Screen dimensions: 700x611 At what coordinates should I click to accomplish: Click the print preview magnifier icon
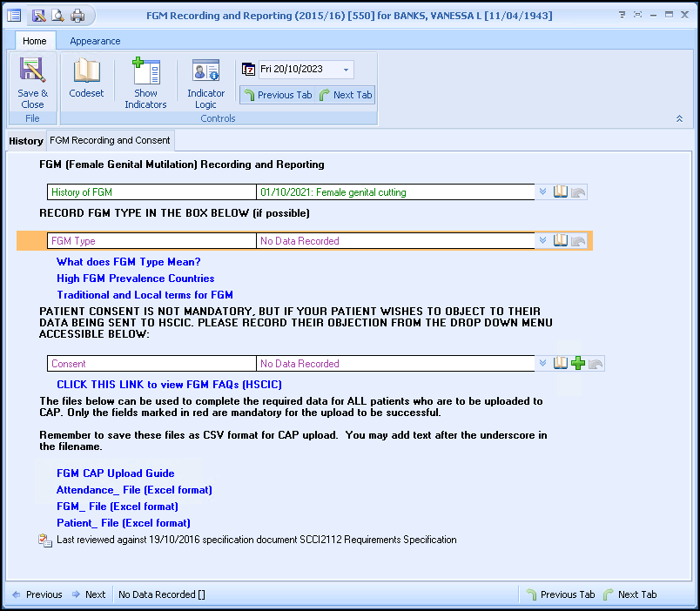pyautogui.click(x=57, y=15)
